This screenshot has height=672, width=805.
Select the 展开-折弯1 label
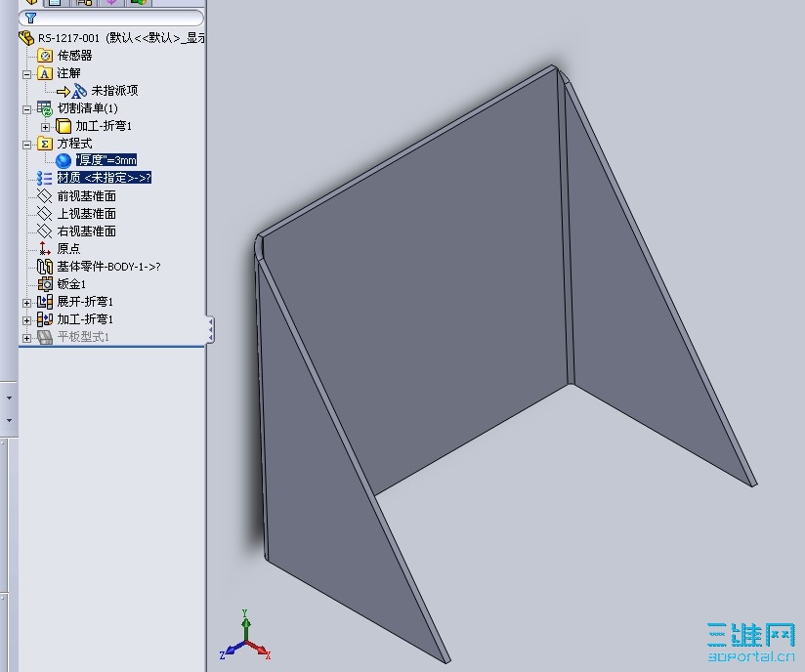[85, 302]
